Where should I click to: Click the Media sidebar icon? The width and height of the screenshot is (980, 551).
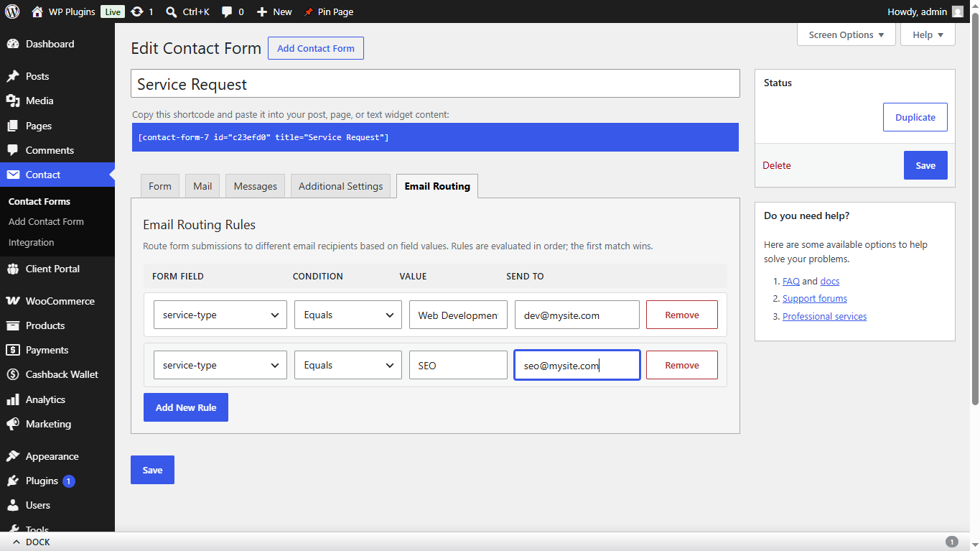click(x=13, y=101)
